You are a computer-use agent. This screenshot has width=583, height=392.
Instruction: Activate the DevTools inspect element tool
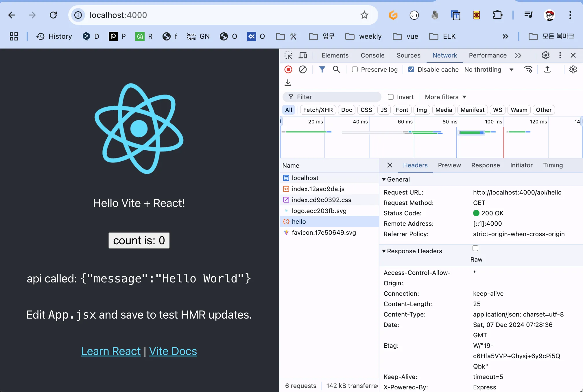[x=288, y=55]
